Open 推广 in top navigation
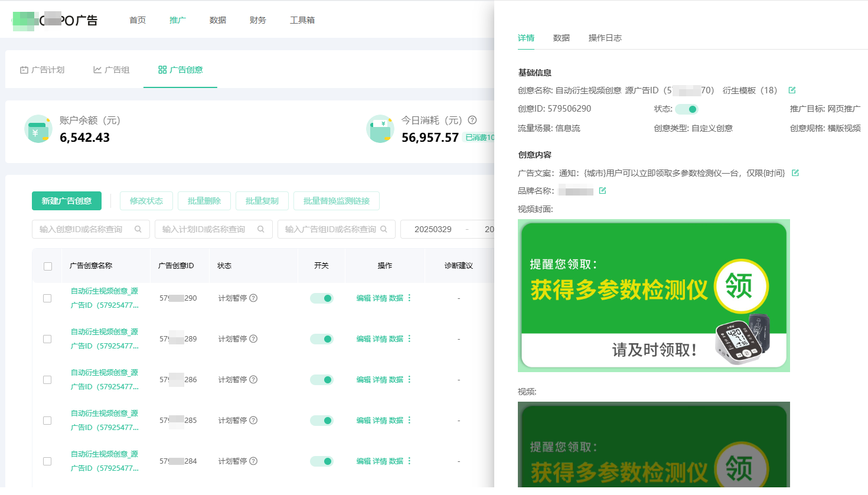The height and width of the screenshot is (495, 868). pyautogui.click(x=178, y=20)
